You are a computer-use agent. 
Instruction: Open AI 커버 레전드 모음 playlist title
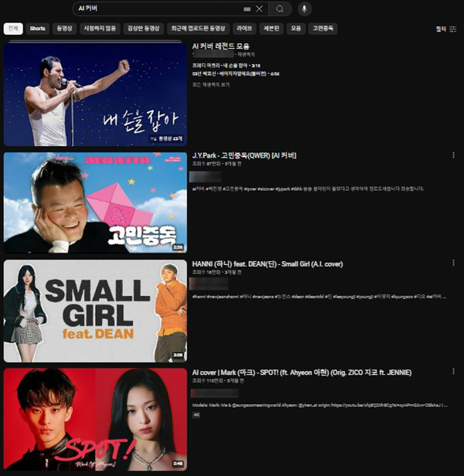tap(220, 46)
